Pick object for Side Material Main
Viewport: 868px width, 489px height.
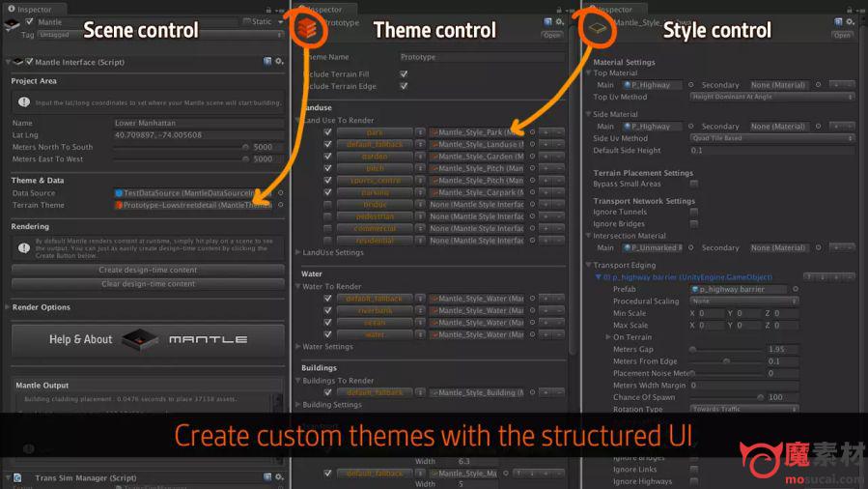691,127
